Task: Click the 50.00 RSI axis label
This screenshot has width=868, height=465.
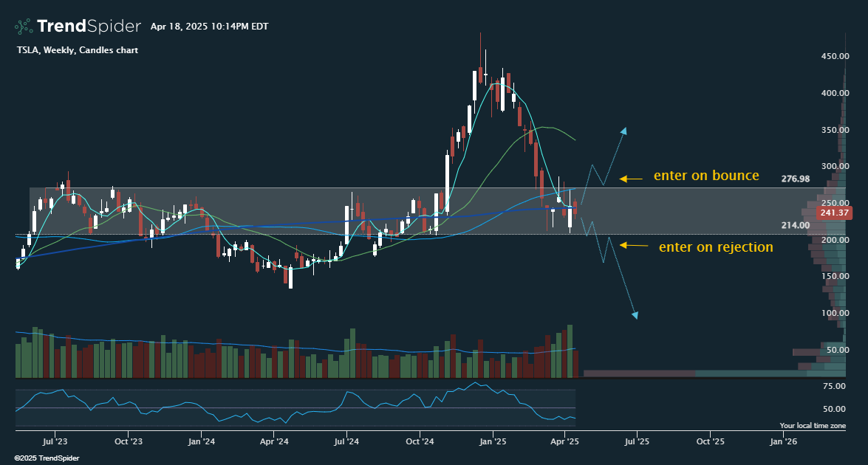Action: pos(834,409)
